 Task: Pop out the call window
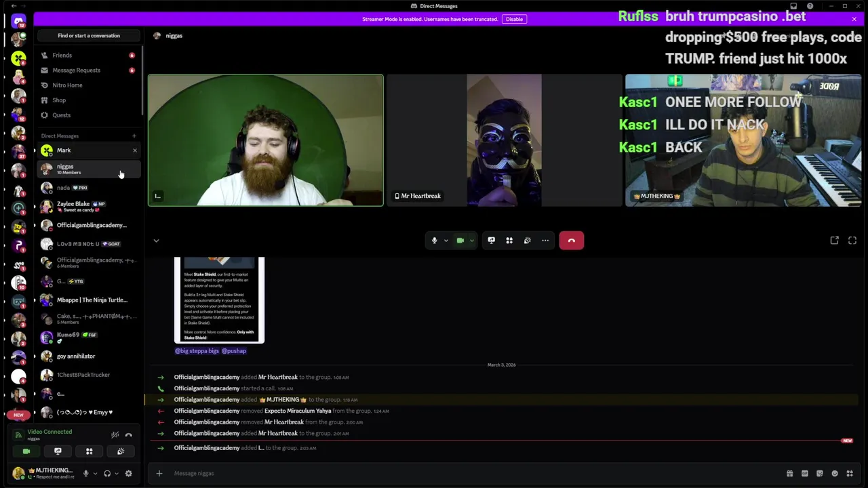[x=835, y=241]
